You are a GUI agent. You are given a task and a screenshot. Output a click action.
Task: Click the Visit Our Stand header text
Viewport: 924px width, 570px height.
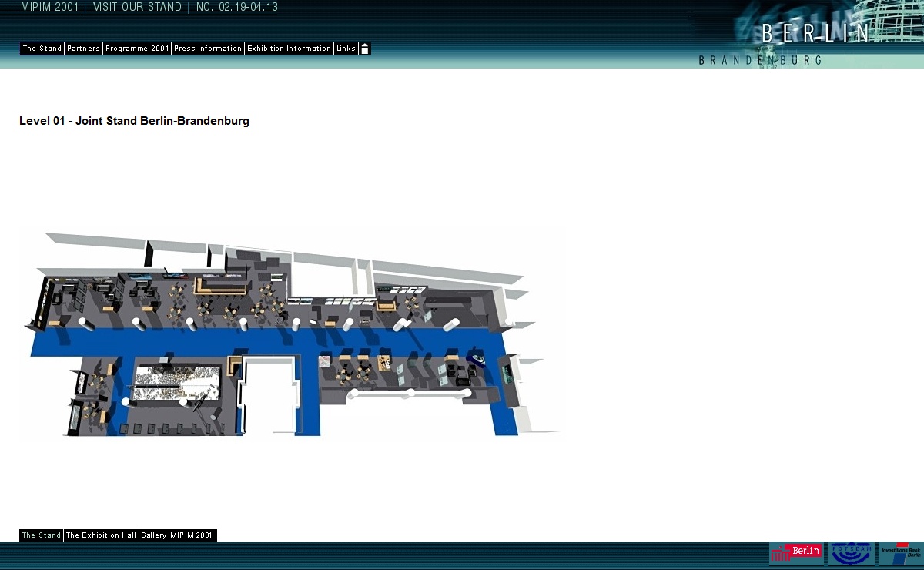tap(137, 8)
